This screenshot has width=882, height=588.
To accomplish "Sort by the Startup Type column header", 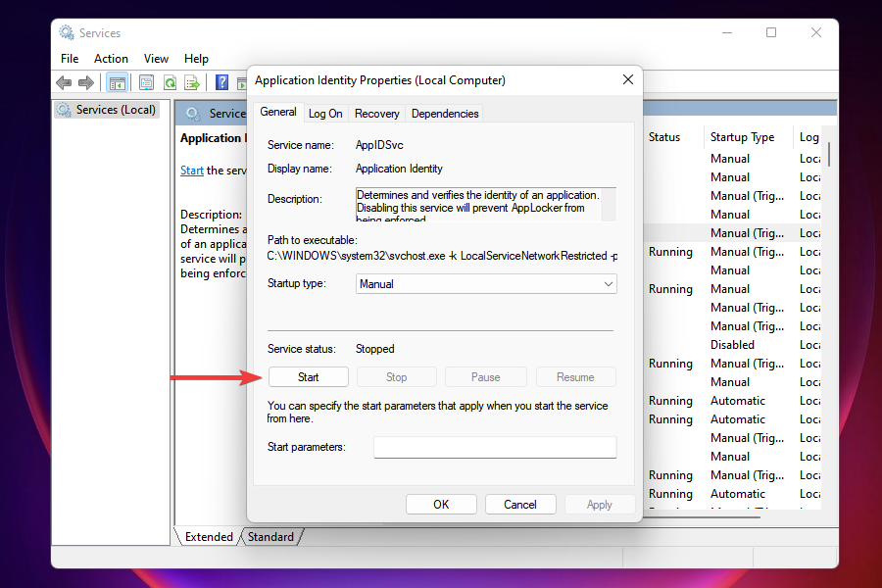I will (x=743, y=137).
